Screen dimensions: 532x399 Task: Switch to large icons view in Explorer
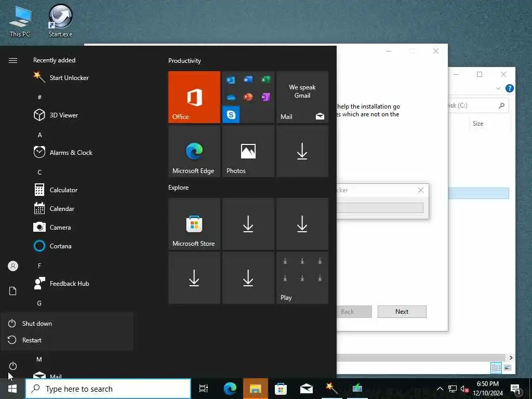pyautogui.click(x=508, y=368)
